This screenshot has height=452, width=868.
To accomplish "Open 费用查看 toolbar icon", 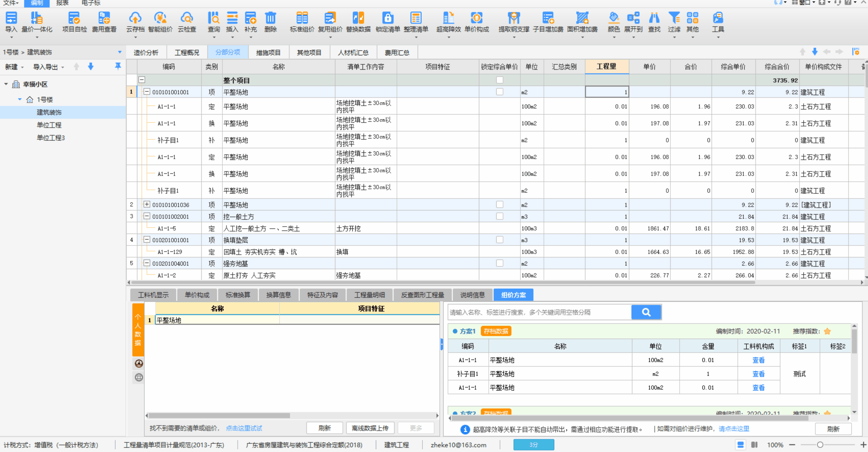I will coord(104,18).
